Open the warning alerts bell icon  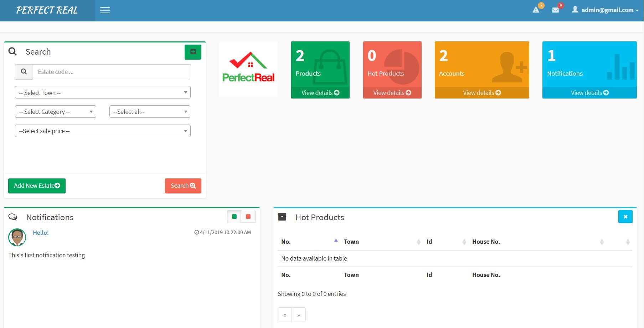536,10
